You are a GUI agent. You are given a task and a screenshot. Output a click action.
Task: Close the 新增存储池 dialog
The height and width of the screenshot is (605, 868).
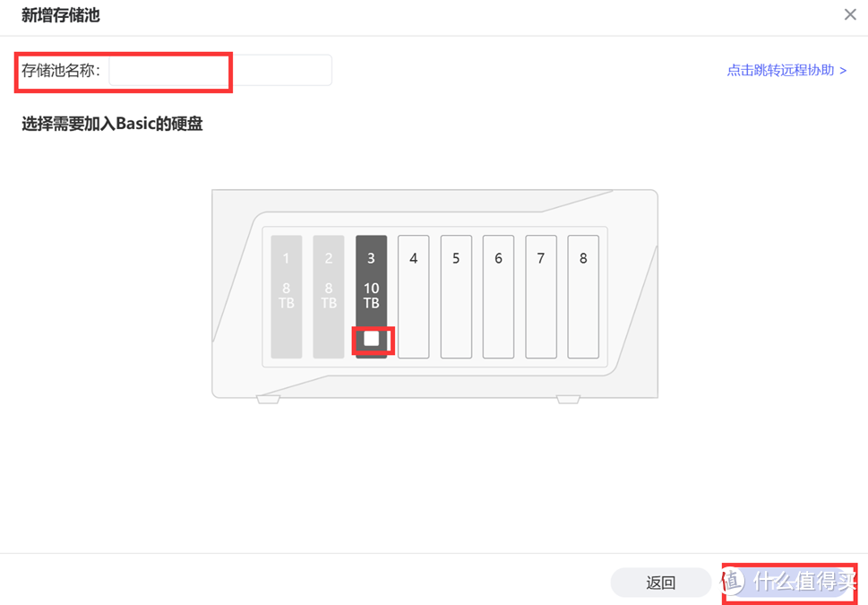849,14
